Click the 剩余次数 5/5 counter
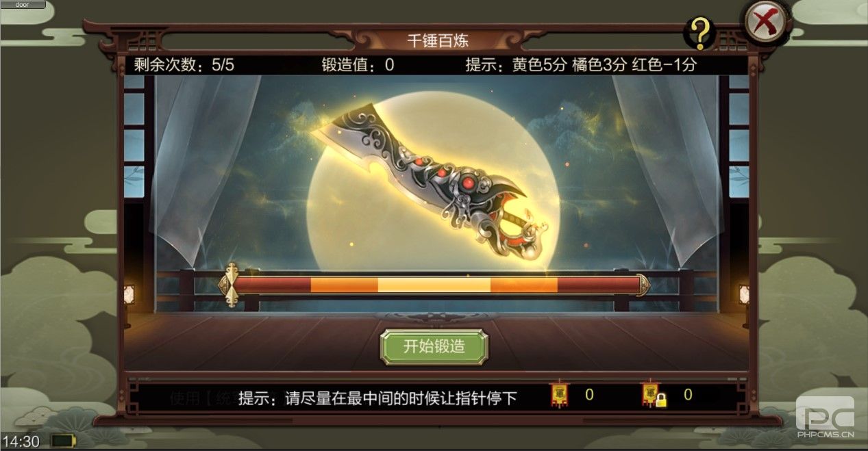The width and height of the screenshot is (868, 451). [x=184, y=65]
